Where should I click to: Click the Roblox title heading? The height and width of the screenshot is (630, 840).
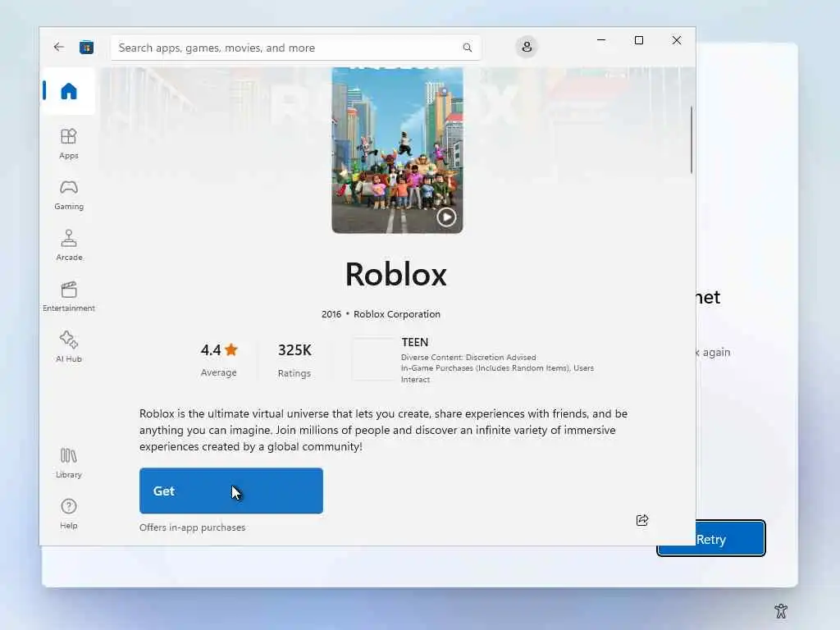click(396, 274)
